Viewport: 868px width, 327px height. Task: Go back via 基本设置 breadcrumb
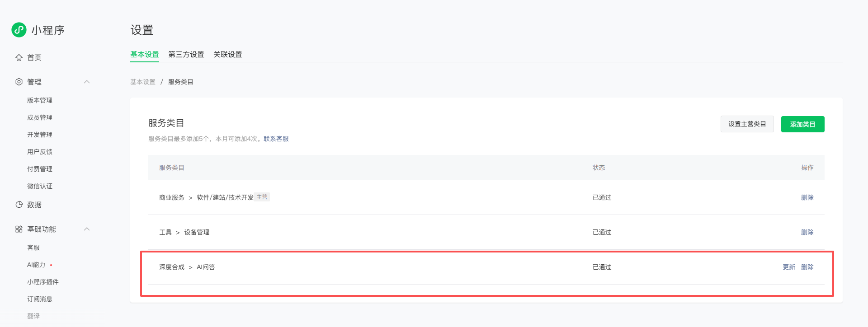click(x=143, y=82)
